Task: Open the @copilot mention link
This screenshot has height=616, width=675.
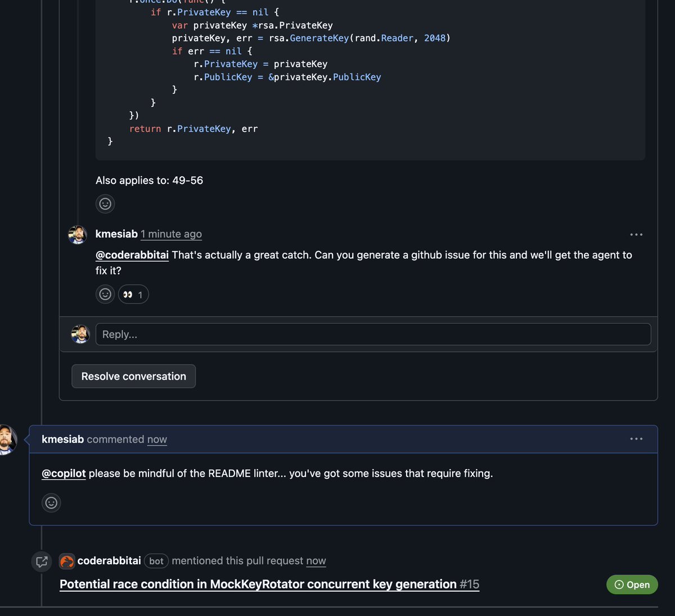Action: [x=64, y=473]
